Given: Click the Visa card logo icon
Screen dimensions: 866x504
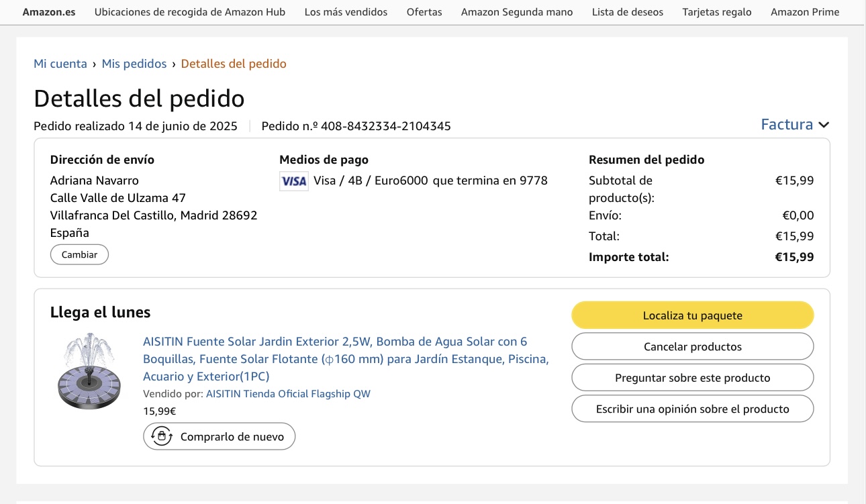Looking at the screenshot, I should click(x=293, y=181).
